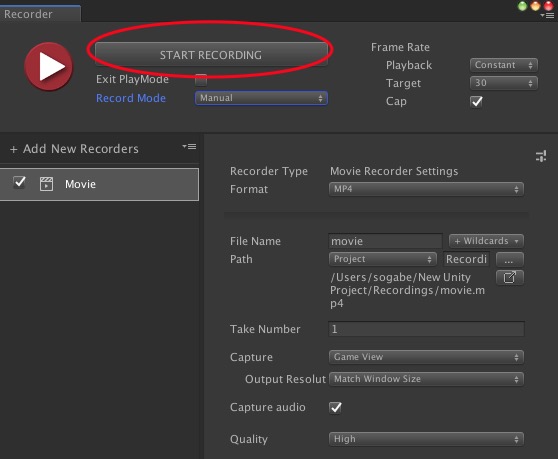The image size is (558, 459).
Task: Expand the Format MP4 dropdown
Action: 426,189
